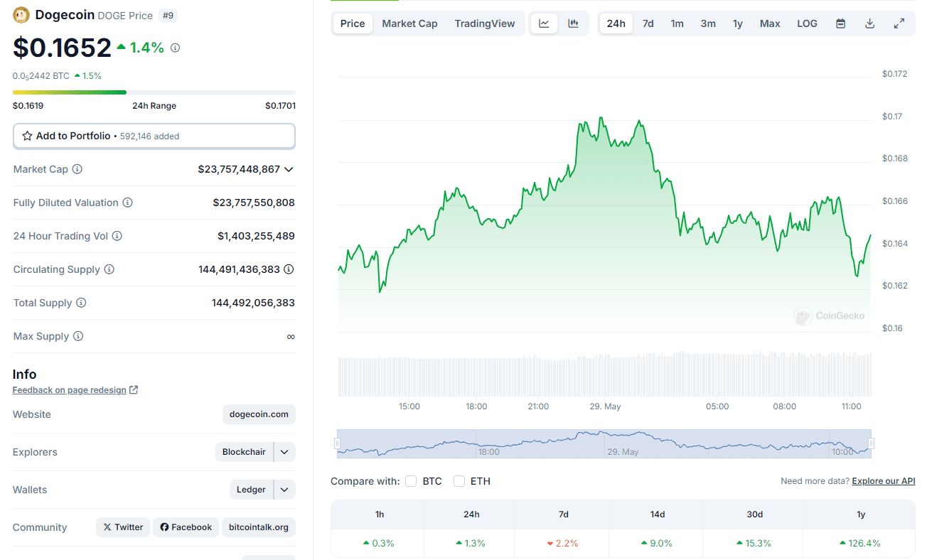Click Explore our API link
The width and height of the screenshot is (927, 560).
[x=884, y=481]
